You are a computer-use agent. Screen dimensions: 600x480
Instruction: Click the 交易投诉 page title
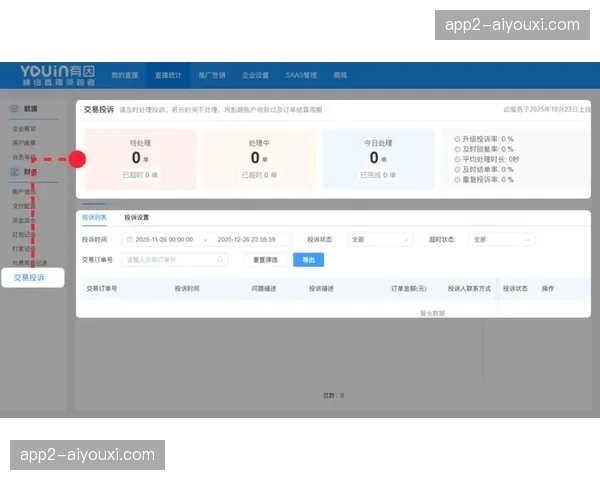(99, 110)
